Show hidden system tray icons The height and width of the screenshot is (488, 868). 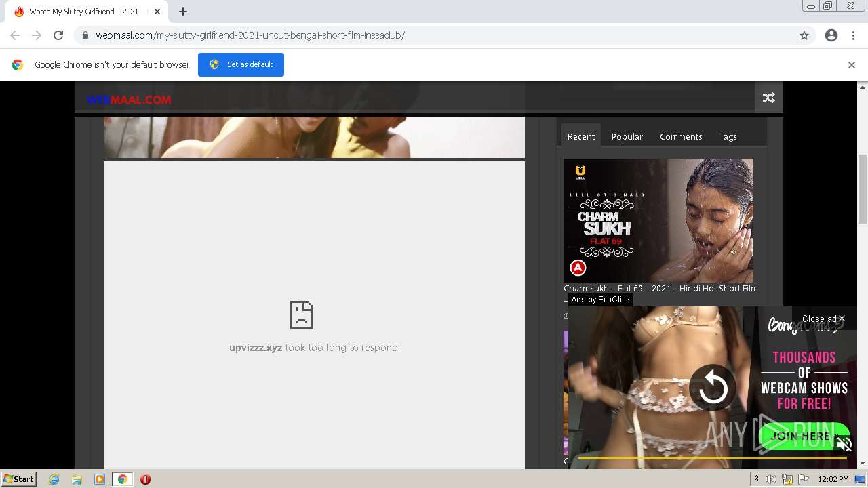pos(757,479)
